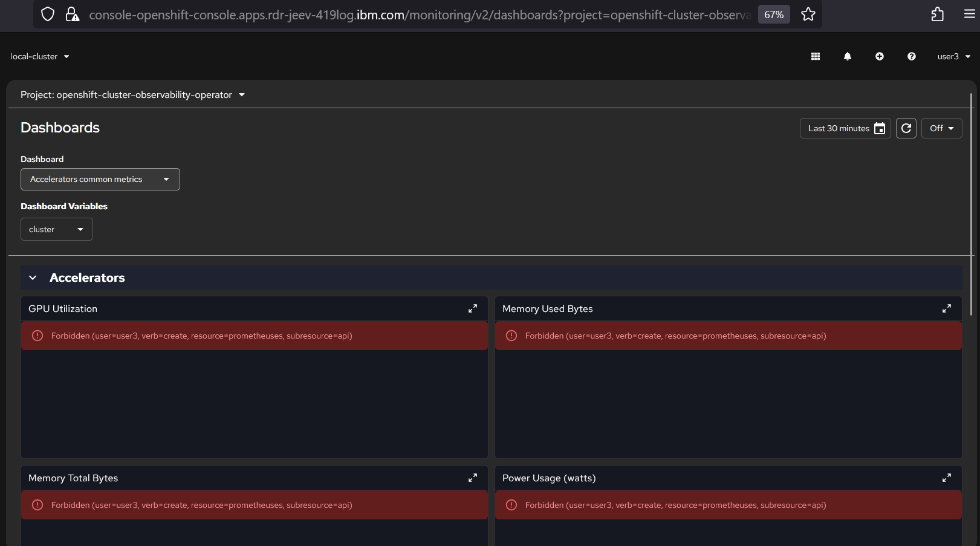Image resolution: width=980 pixels, height=546 pixels.
Task: Open the cluster variable dropdown
Action: tap(57, 230)
